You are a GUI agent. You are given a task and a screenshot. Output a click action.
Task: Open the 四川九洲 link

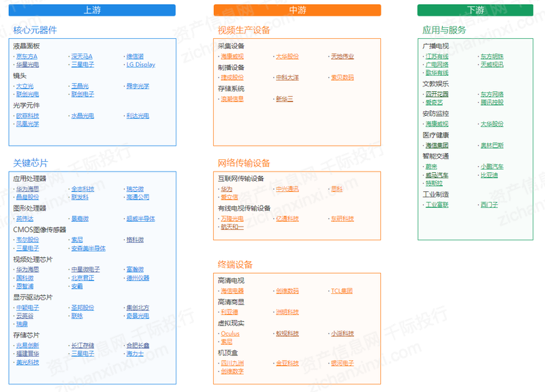click(x=232, y=363)
